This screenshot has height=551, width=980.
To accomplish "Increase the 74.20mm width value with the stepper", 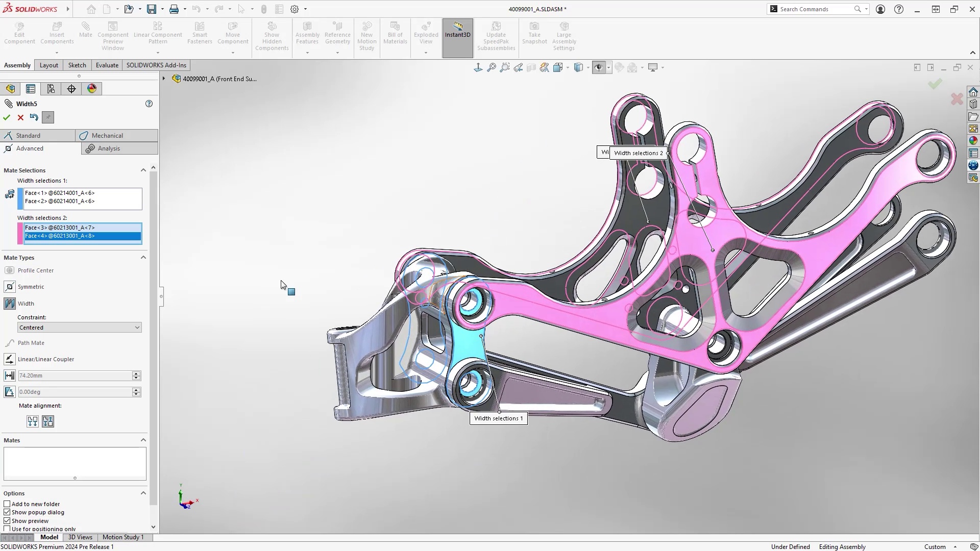I will click(x=135, y=373).
